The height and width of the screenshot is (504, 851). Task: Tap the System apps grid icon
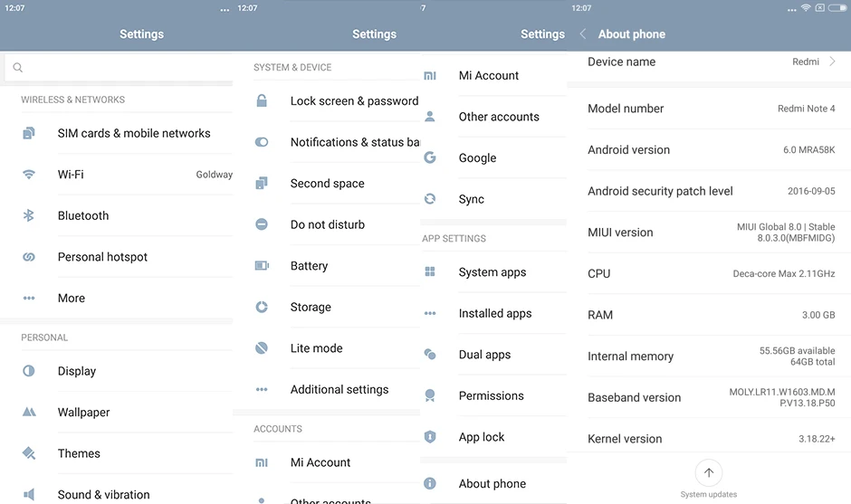coord(430,271)
